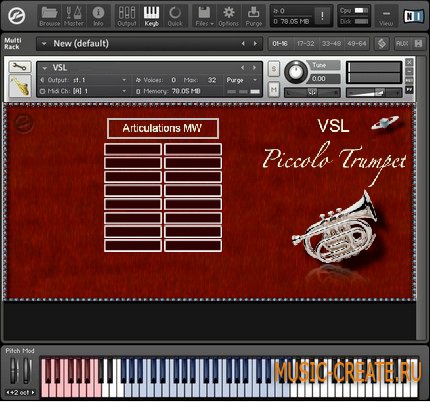Open the Info pane
The width and height of the screenshot is (430, 402).
(98, 16)
